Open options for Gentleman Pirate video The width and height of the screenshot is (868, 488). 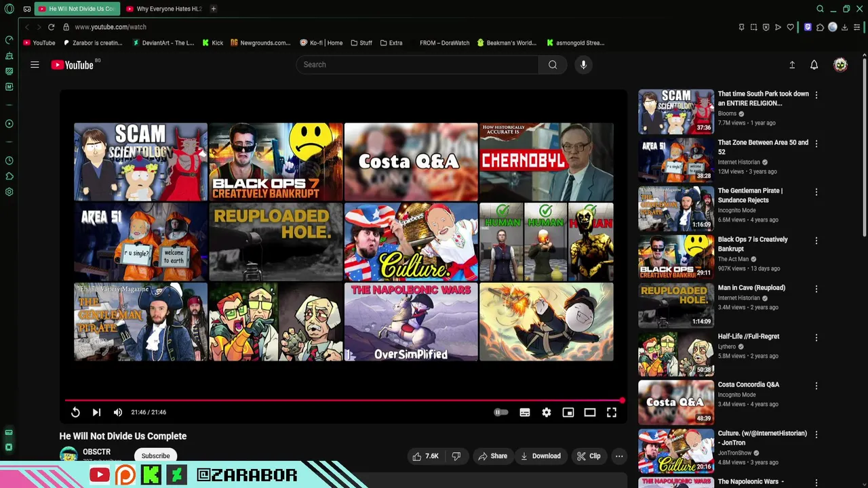[x=816, y=192]
